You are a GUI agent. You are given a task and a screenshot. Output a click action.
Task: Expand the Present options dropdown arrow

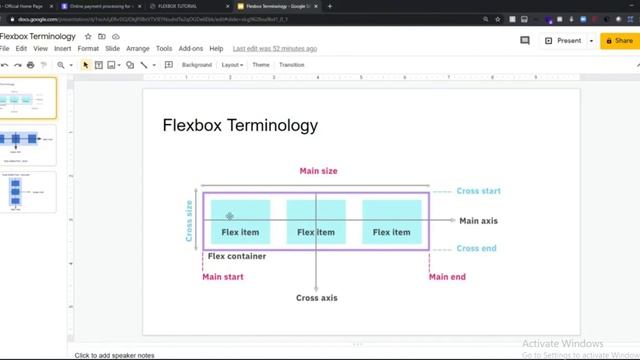click(591, 41)
